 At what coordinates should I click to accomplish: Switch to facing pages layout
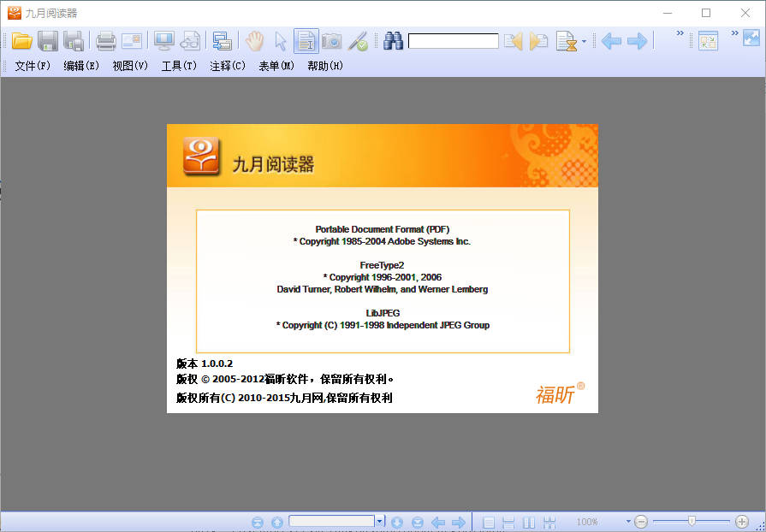coord(529,523)
